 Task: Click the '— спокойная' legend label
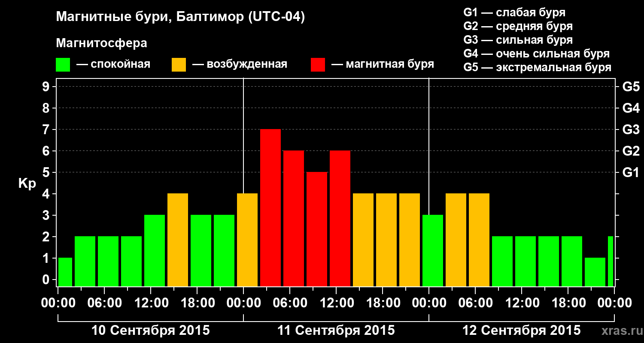coord(113,64)
